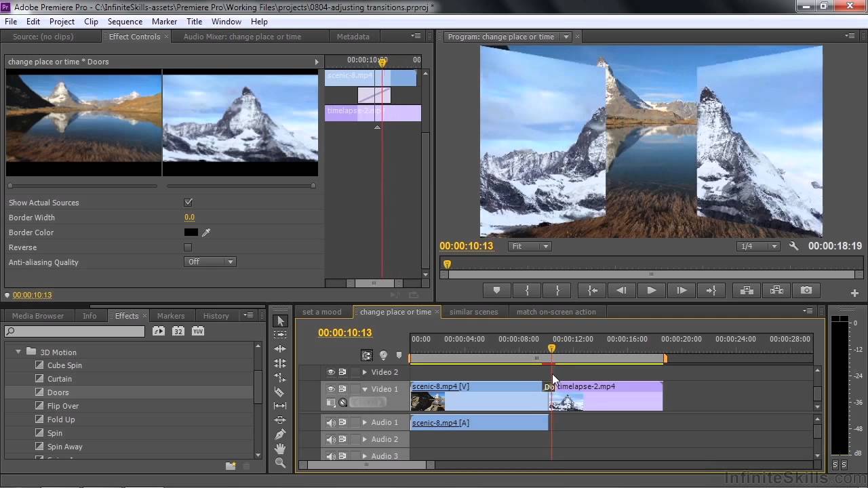Collapse the Video 1 track

[x=365, y=389]
